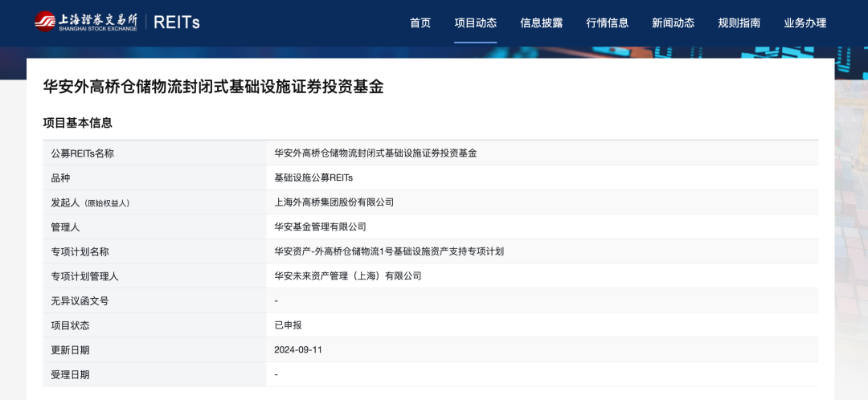Click the 基础设施公募REITs value
This screenshot has width=868, height=400.
(313, 178)
